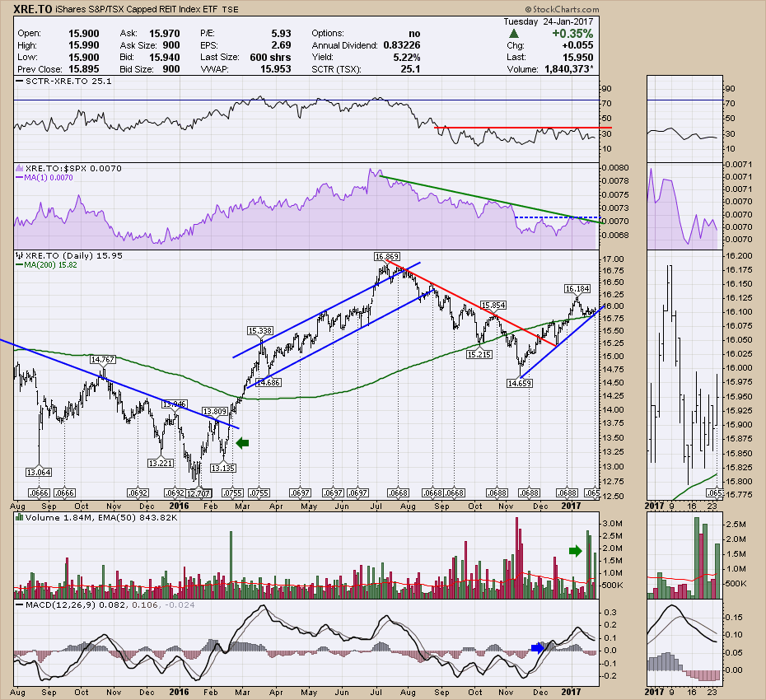Click the Options value no
766x700 pixels.
(x=414, y=34)
